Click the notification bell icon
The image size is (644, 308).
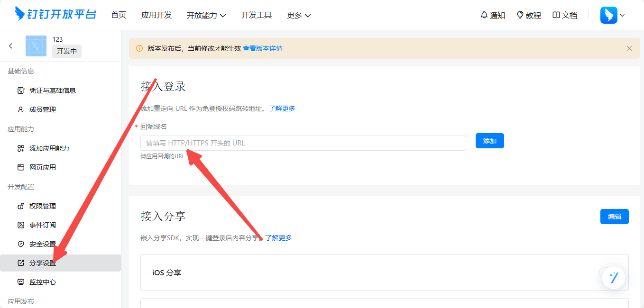pyautogui.click(x=484, y=15)
